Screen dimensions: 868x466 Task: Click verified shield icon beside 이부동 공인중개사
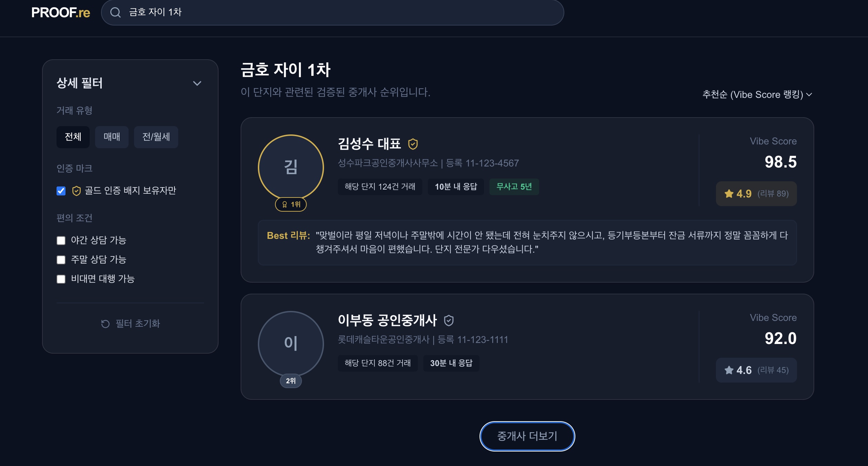(448, 321)
